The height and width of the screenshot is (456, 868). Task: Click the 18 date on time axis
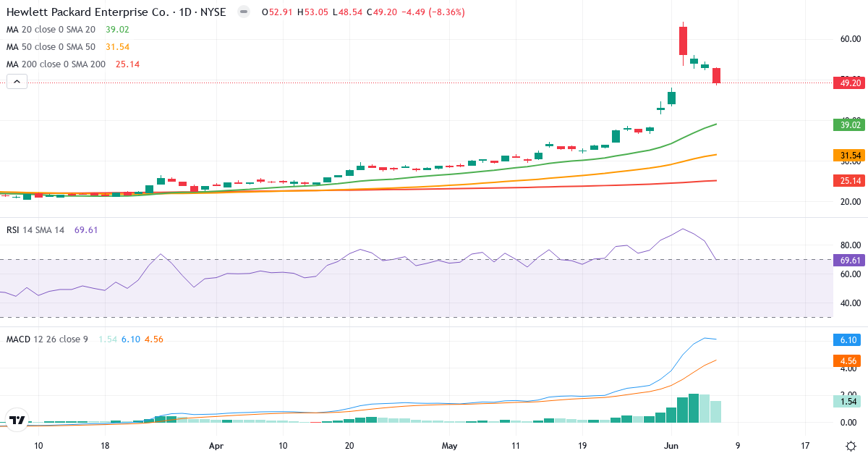coord(105,446)
